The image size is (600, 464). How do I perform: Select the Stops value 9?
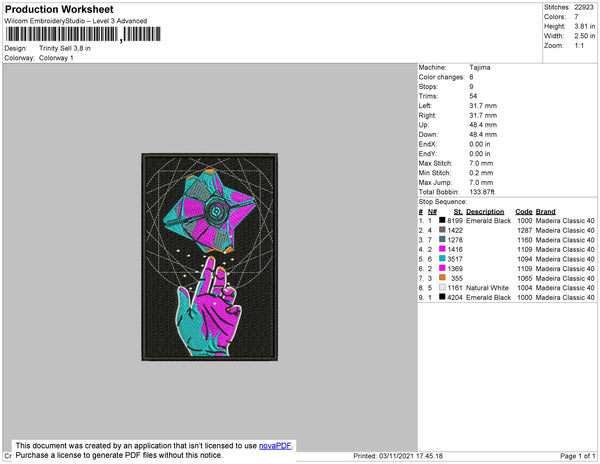pos(471,86)
